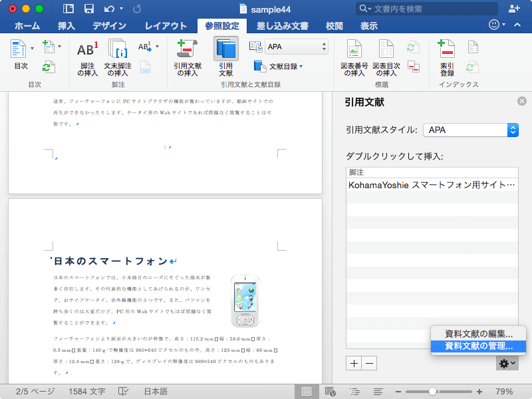532x399 pixels.
Task: Click 引用文献の挿入 insert citation icon
Action: [x=188, y=59]
